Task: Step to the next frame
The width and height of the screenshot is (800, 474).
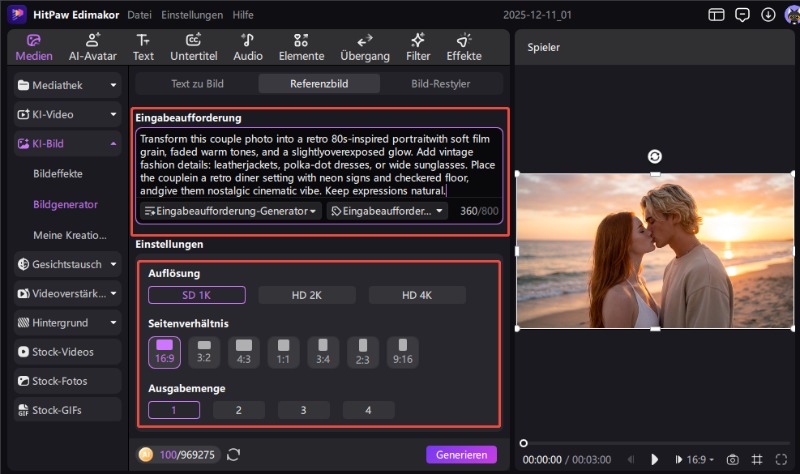Action: pos(678,460)
